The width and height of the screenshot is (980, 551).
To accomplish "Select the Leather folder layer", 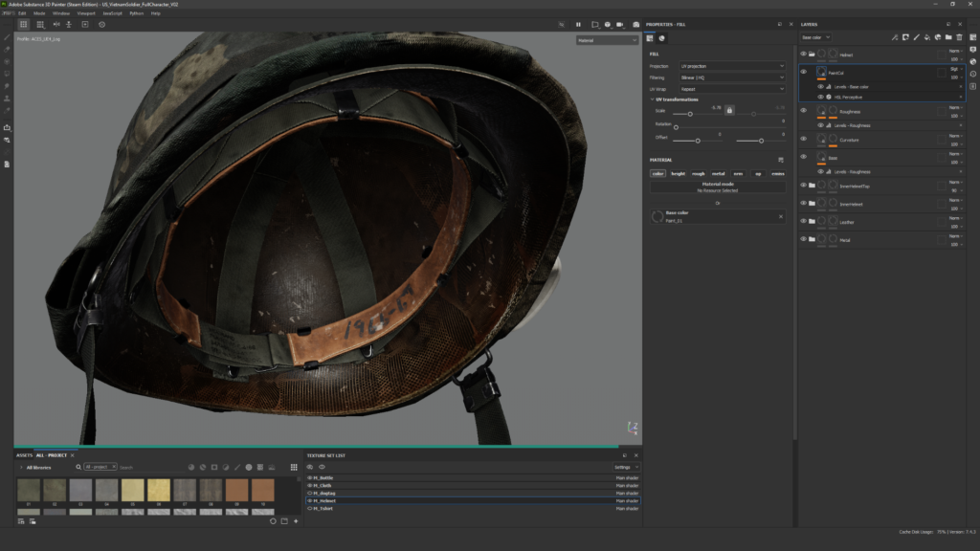I will [845, 222].
